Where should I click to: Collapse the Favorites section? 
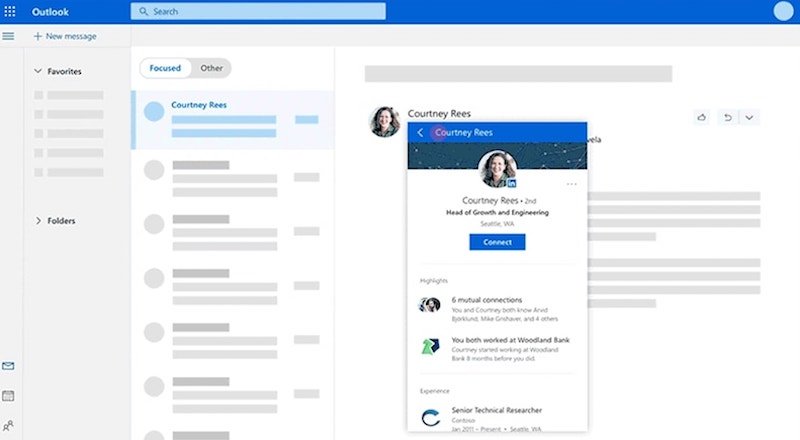58,71
